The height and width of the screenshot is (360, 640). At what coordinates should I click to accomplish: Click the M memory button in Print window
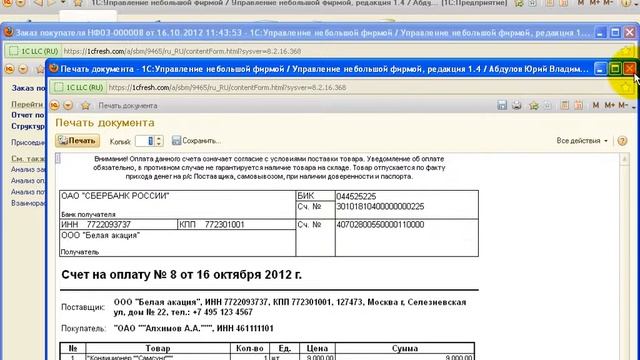[x=596, y=105]
